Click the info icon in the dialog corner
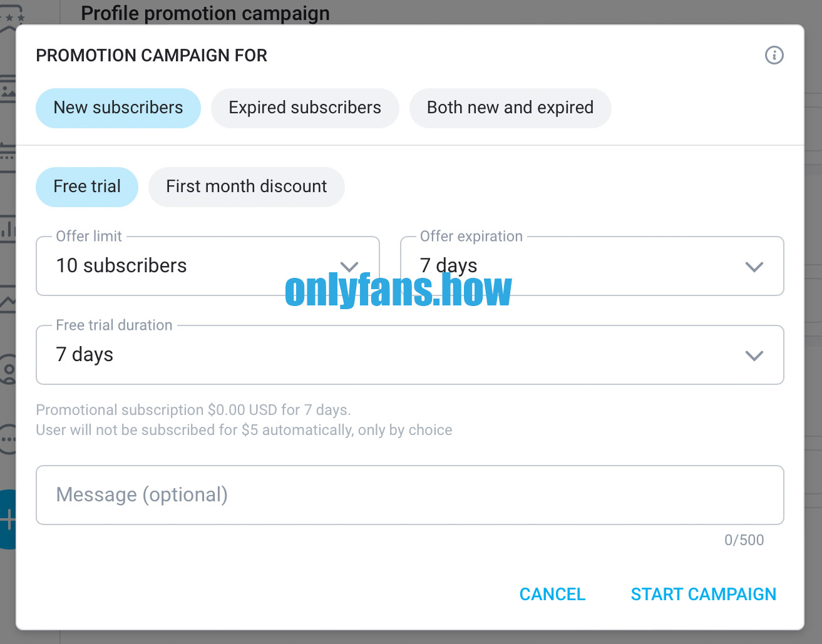 774,55
